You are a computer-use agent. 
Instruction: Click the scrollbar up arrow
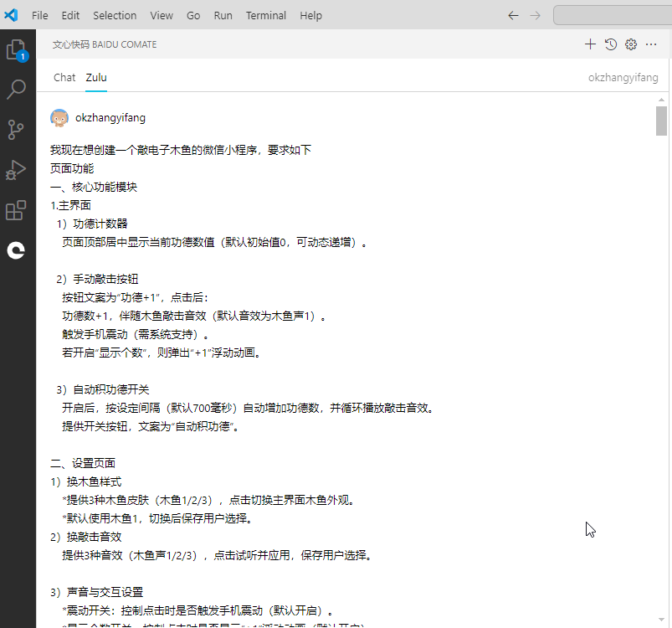(x=661, y=100)
